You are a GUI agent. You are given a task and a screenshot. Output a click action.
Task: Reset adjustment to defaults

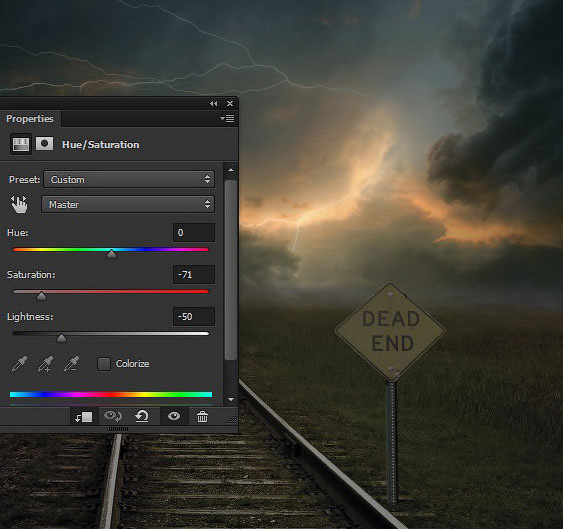[x=142, y=417]
